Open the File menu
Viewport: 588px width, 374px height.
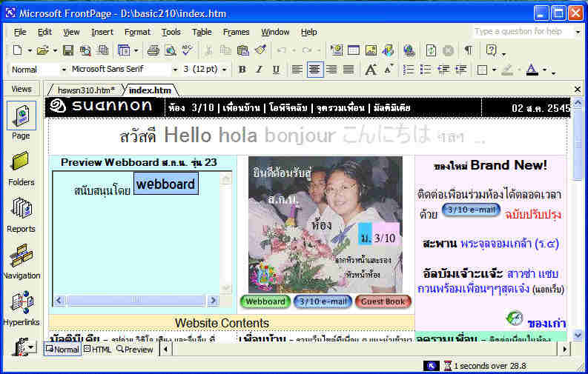tap(20, 32)
